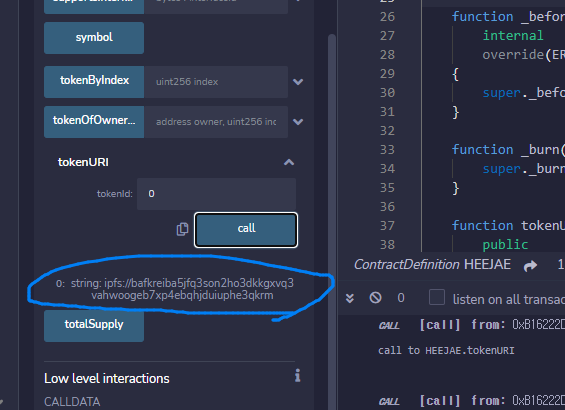Screen dimensions: 565x410
Task: Click the 'function _burn' code line
Action: 508,150
